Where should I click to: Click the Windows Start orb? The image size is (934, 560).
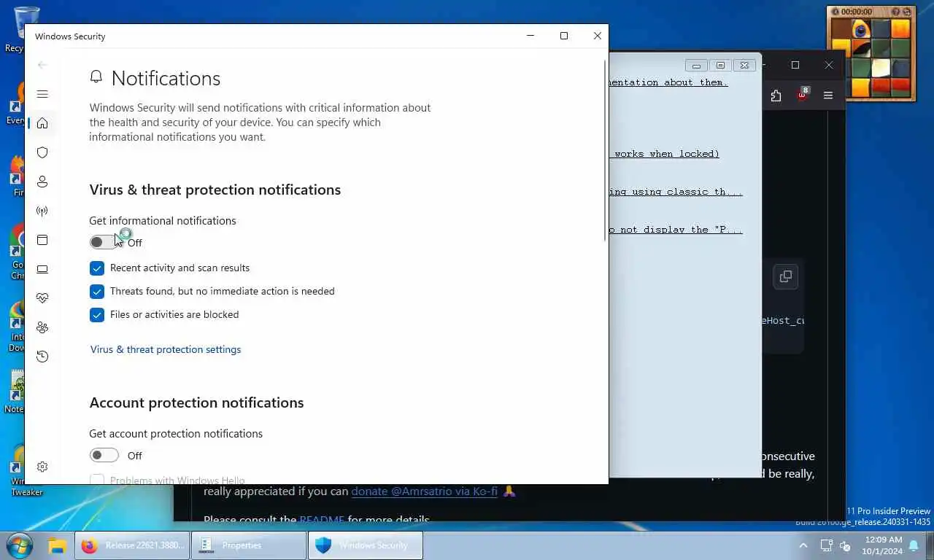(19, 545)
